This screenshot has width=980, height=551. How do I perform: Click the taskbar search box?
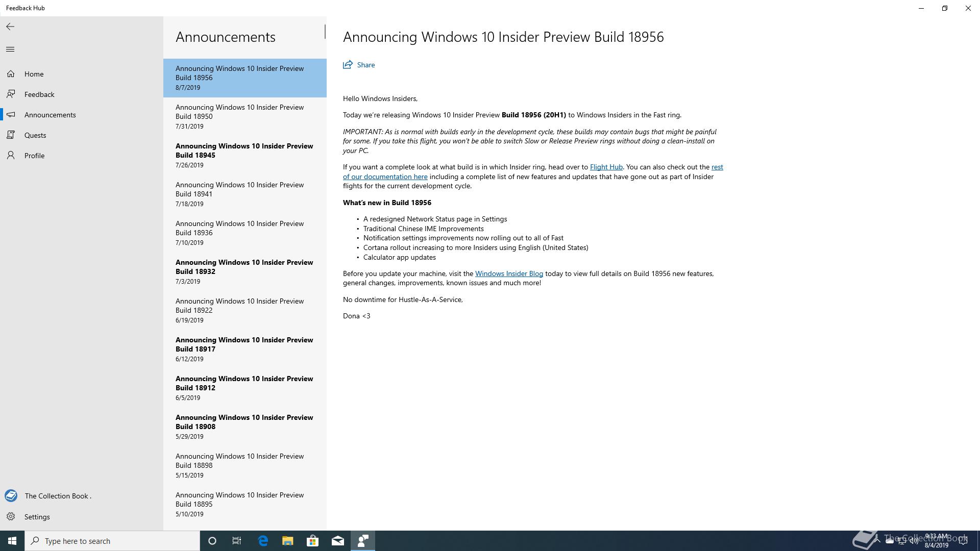click(x=112, y=541)
